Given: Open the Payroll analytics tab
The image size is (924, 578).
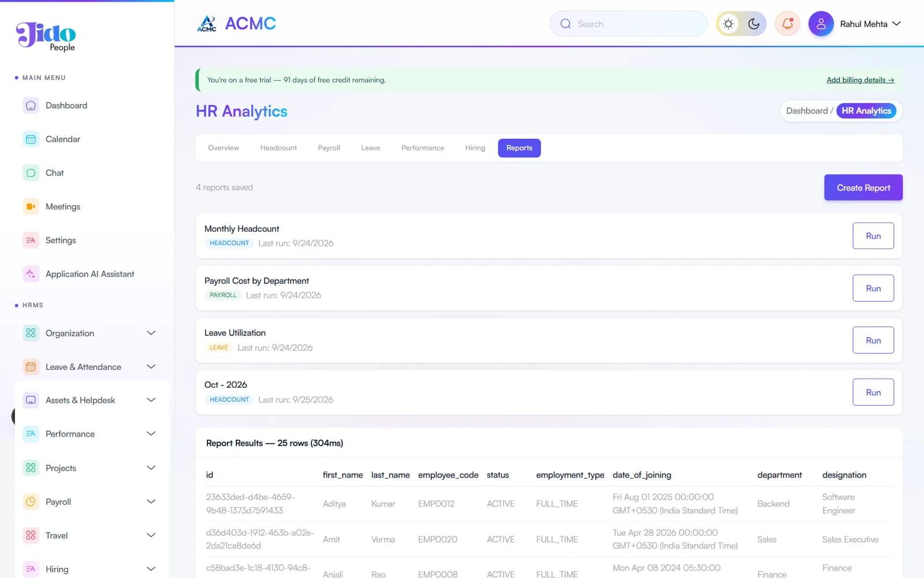Looking at the screenshot, I should tap(329, 148).
